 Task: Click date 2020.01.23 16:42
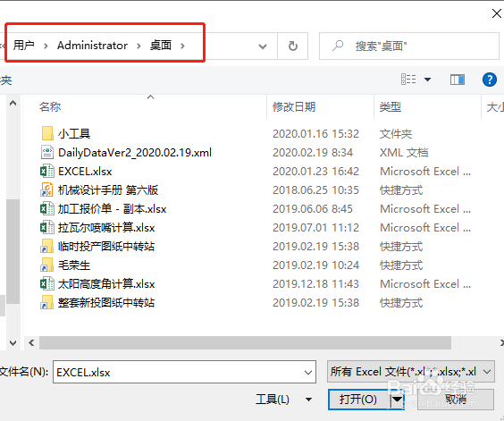[315, 172]
